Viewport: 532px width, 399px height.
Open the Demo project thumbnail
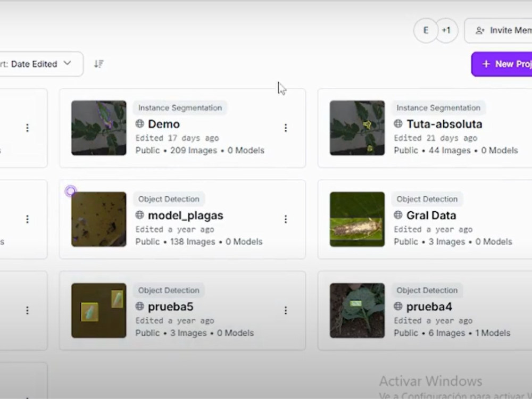point(99,128)
